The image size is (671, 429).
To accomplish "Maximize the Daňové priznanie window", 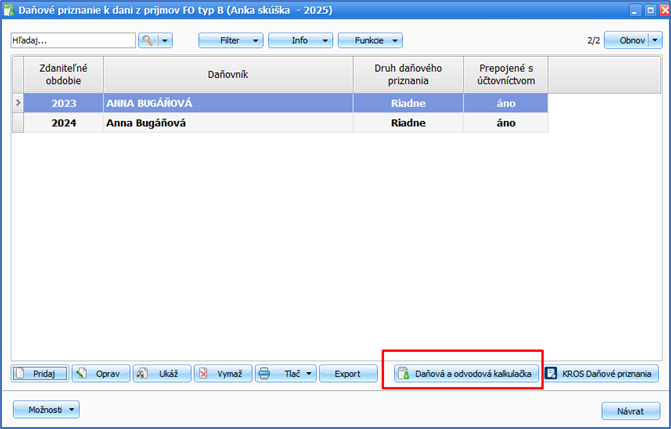I will click(x=650, y=10).
